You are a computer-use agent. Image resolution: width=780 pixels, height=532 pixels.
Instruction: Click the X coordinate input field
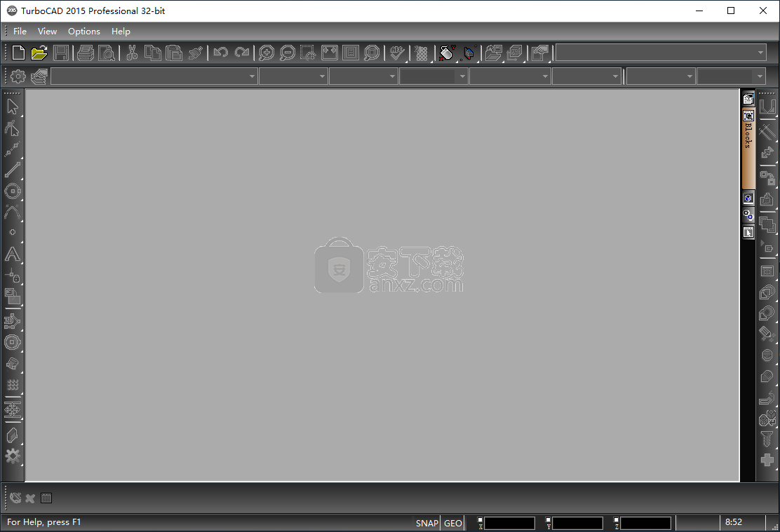(x=509, y=524)
